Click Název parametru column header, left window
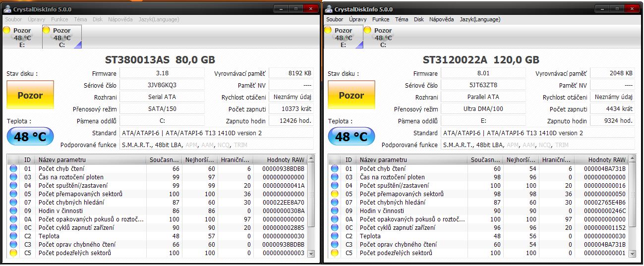This screenshot has height=266, width=644. [x=92, y=160]
